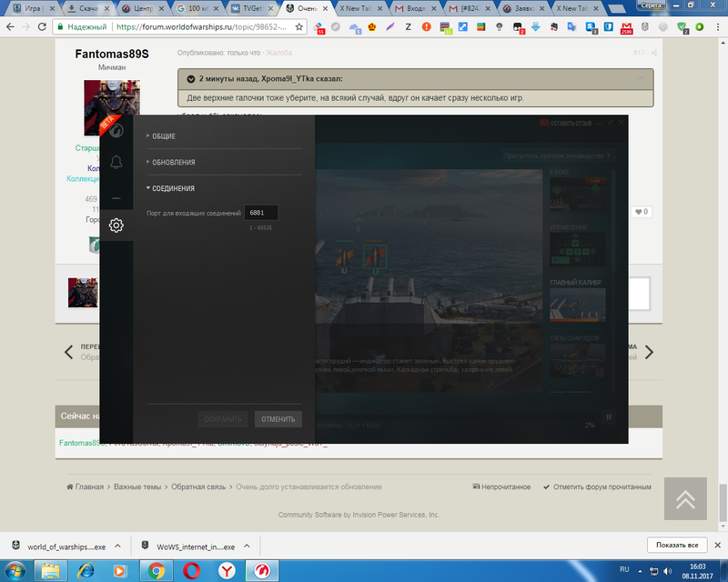728x582 pixels.
Task: Click Отметить форум прочитанным
Action: (598, 487)
